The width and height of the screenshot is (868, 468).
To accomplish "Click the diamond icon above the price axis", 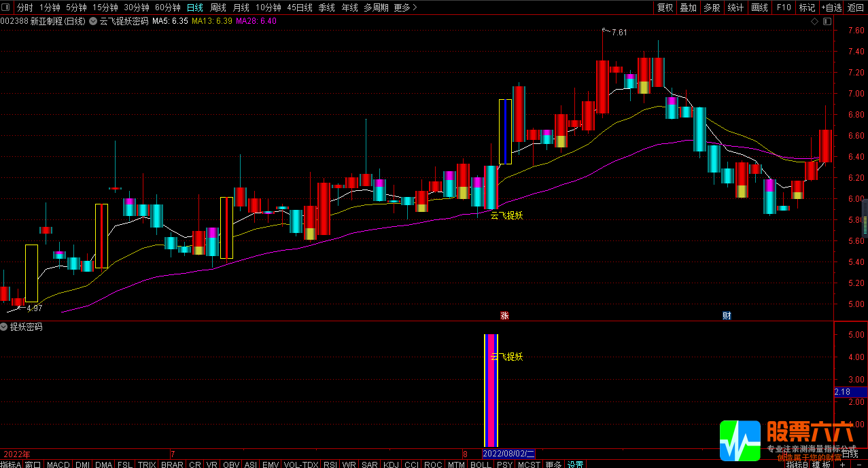I will [814, 21].
